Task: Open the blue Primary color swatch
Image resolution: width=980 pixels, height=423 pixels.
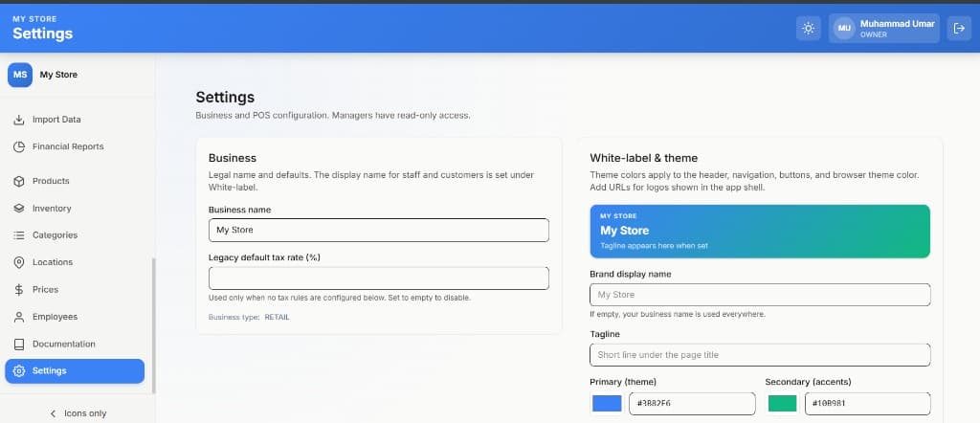Action: pyautogui.click(x=607, y=404)
